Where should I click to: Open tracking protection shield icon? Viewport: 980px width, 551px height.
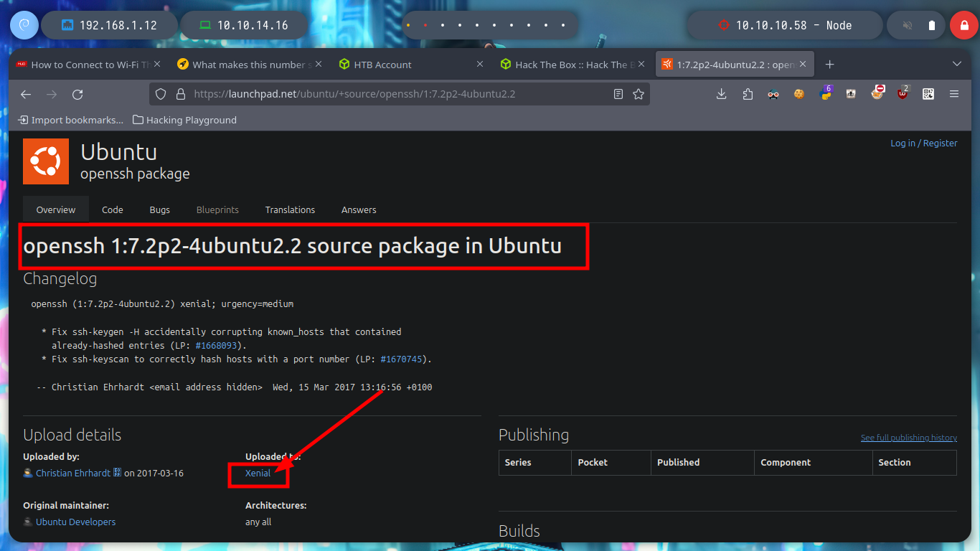pos(161,94)
